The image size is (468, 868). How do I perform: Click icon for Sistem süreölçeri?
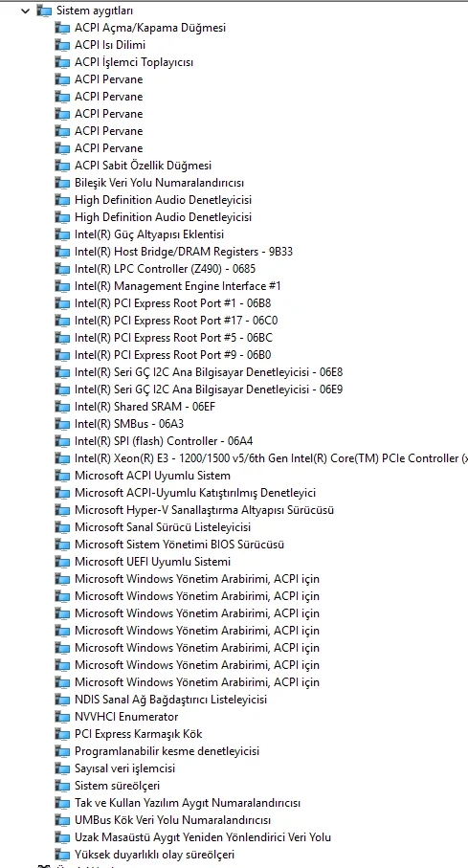(x=62, y=786)
